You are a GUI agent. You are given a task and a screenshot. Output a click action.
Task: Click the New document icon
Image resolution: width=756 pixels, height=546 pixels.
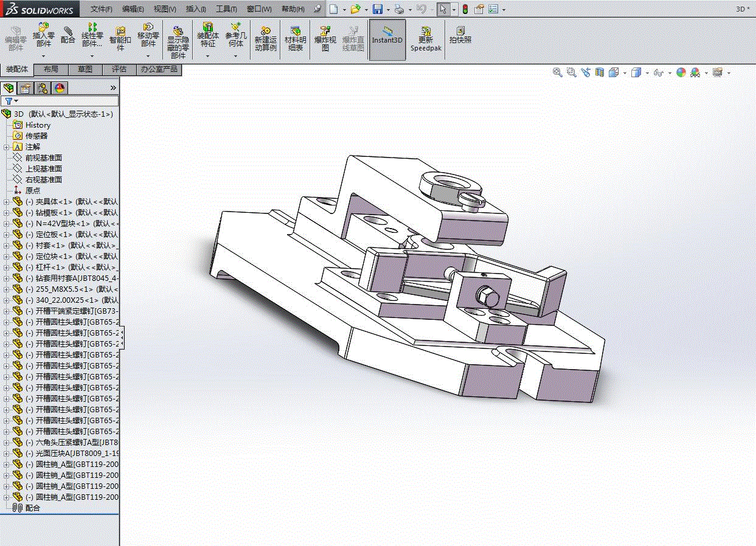click(x=333, y=9)
